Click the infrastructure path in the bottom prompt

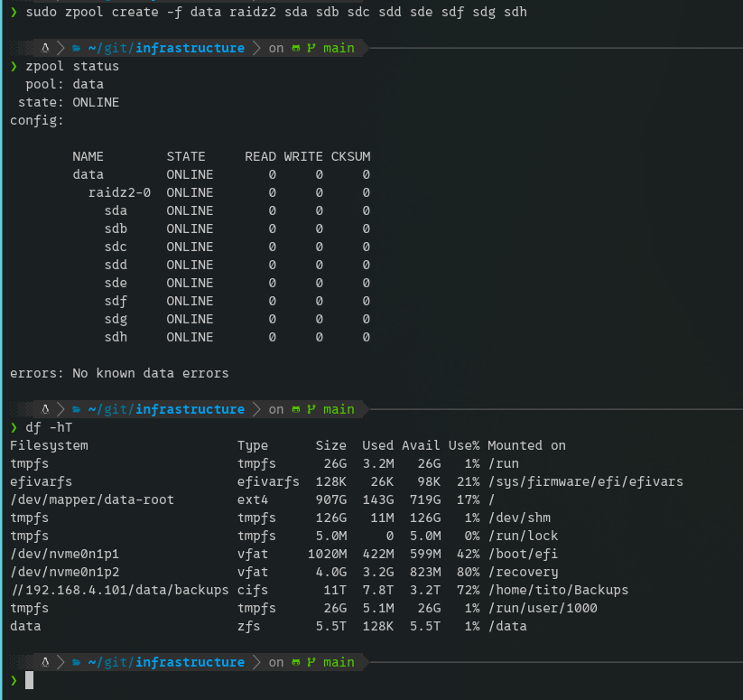[190, 662]
